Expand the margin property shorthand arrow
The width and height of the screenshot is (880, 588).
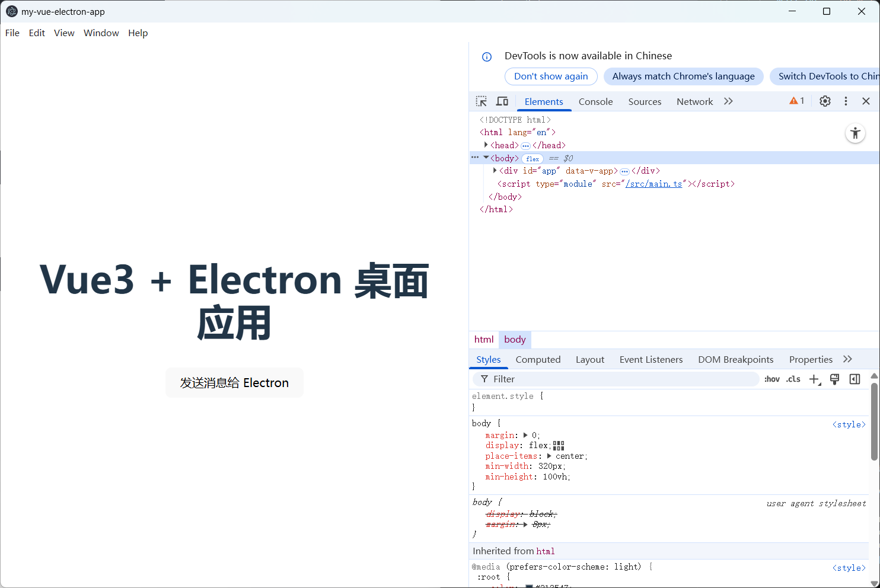(x=526, y=434)
